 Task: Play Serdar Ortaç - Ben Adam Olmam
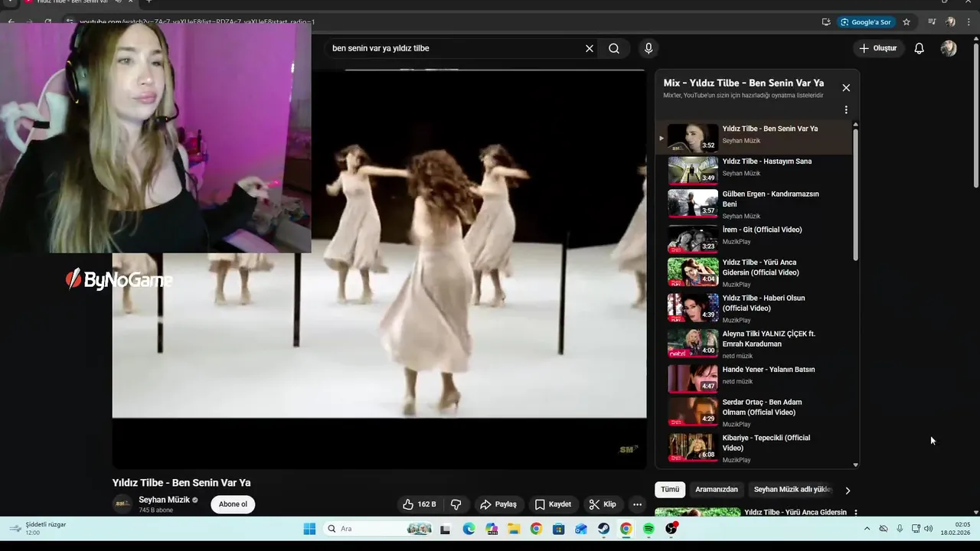click(x=754, y=412)
